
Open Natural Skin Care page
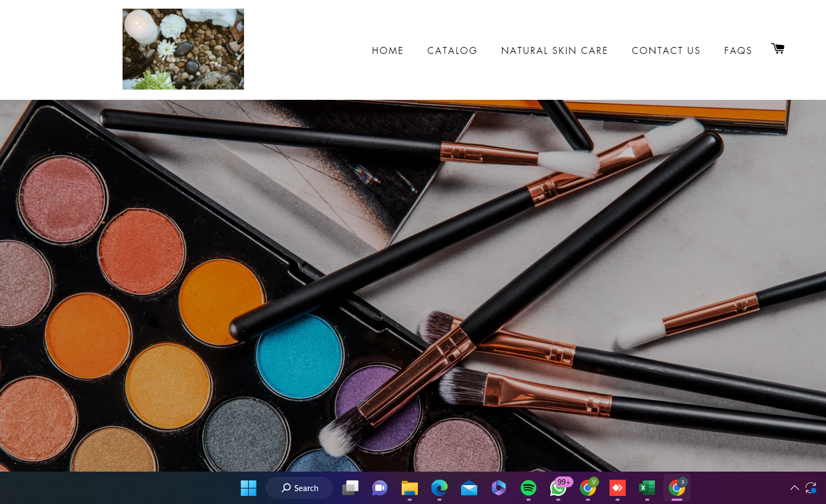pyautogui.click(x=554, y=51)
